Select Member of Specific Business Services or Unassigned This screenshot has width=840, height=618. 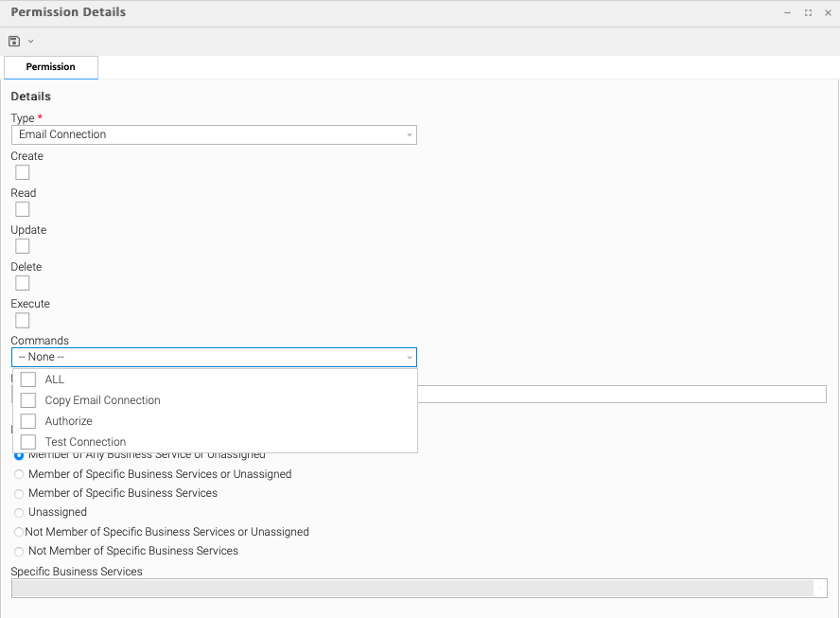19,474
